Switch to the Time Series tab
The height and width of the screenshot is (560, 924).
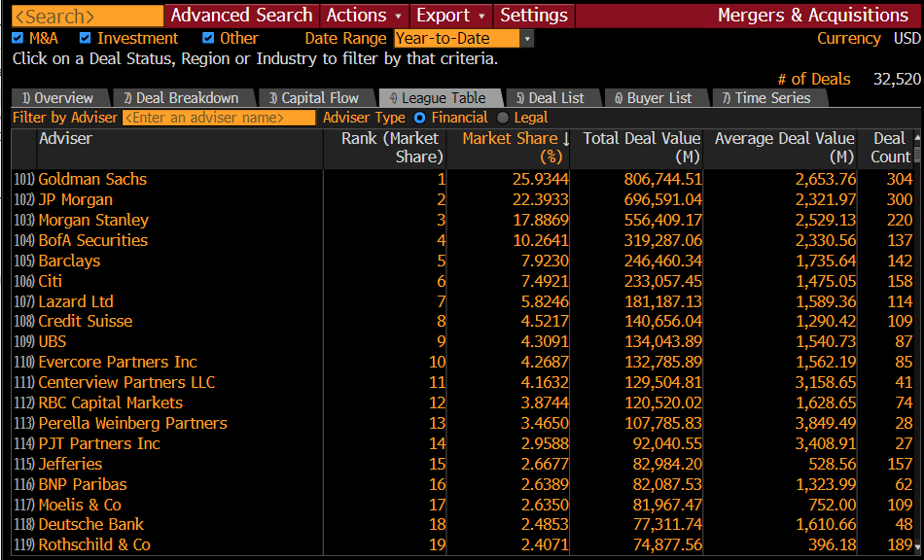769,98
